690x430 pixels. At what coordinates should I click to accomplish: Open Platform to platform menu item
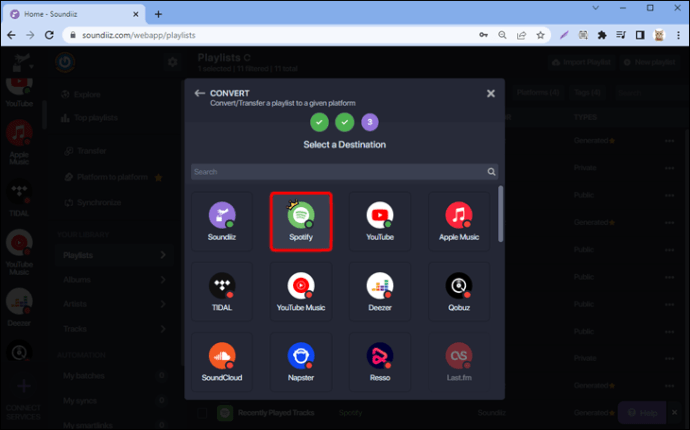113,177
